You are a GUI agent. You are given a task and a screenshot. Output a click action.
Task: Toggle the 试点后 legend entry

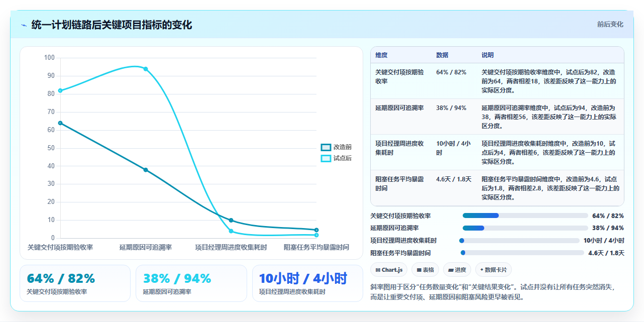coord(336,158)
